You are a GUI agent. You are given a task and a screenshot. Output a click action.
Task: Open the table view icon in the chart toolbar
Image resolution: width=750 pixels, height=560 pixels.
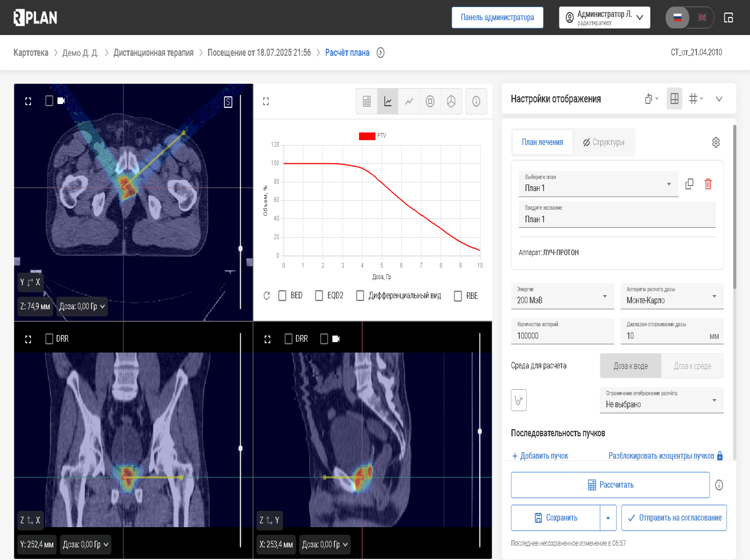point(367,101)
